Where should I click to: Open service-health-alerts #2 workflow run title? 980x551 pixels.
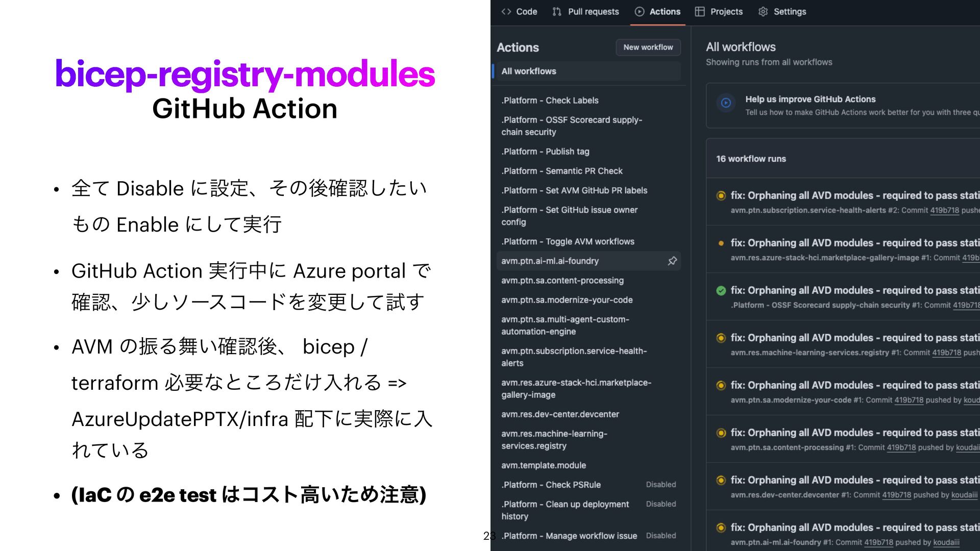855,195
